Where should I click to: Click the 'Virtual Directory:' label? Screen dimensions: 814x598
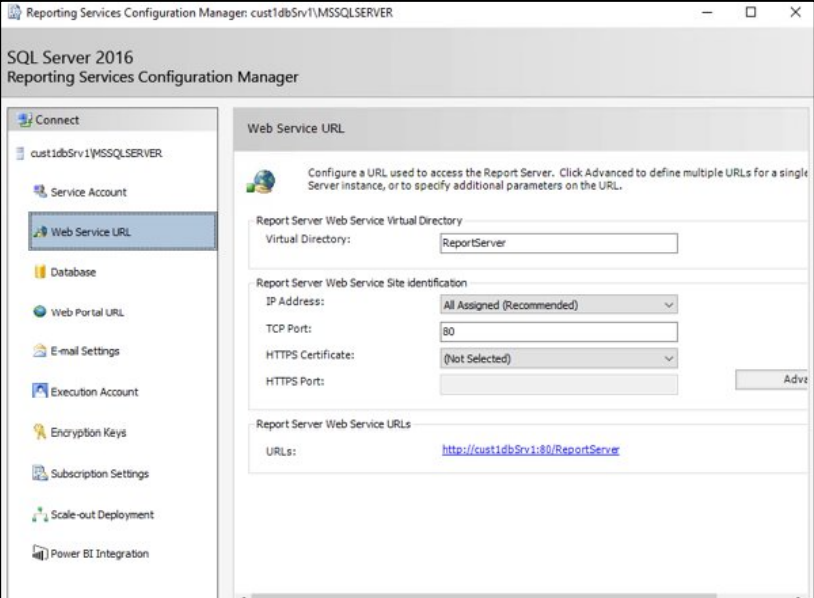(308, 239)
